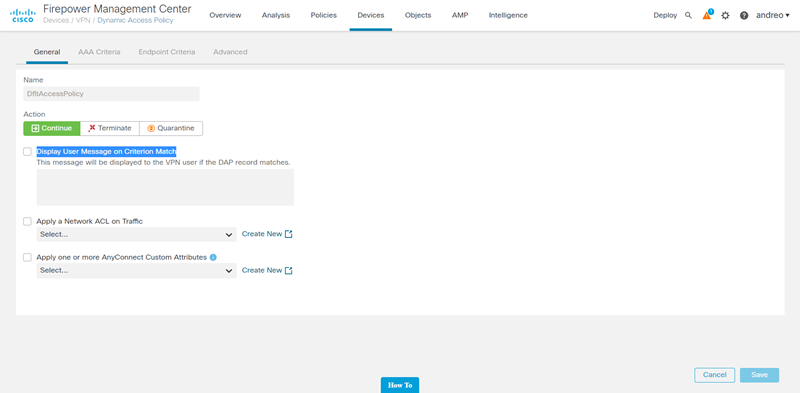
Task: Click the user message text area
Action: tap(165, 187)
